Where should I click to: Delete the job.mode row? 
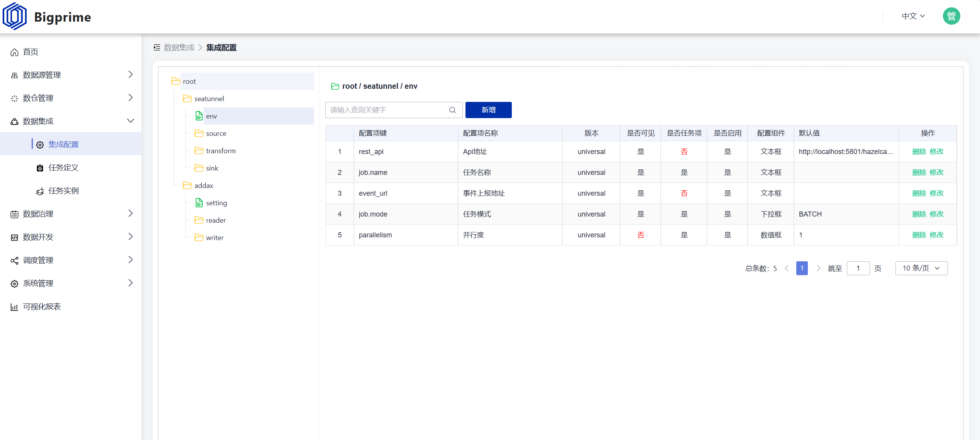(x=919, y=214)
